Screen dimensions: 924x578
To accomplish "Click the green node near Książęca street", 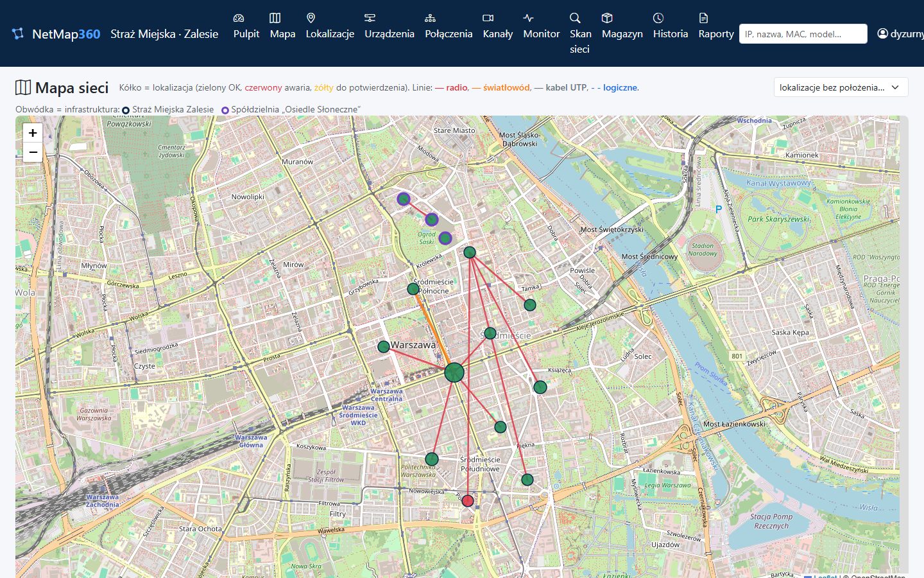I will point(540,387).
